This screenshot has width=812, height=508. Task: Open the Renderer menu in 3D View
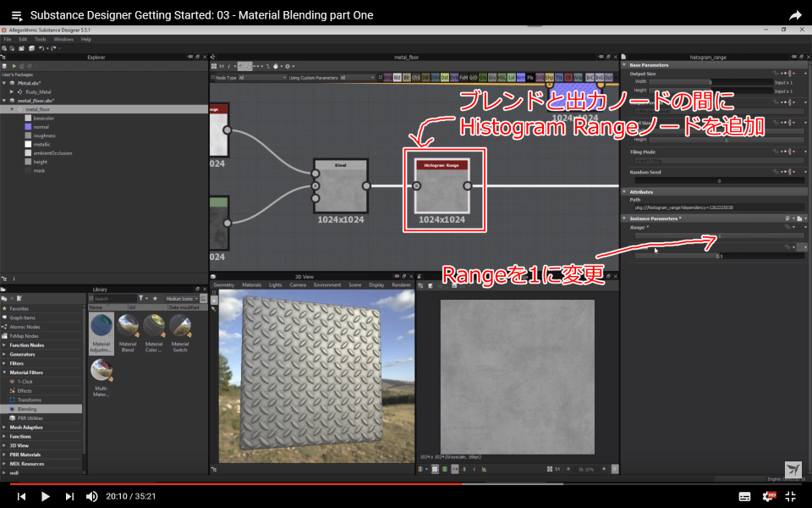[401, 285]
